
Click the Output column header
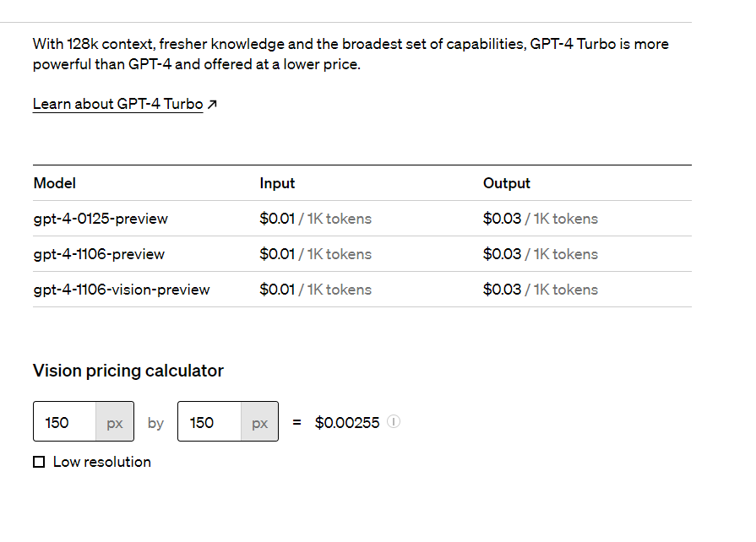tap(506, 183)
